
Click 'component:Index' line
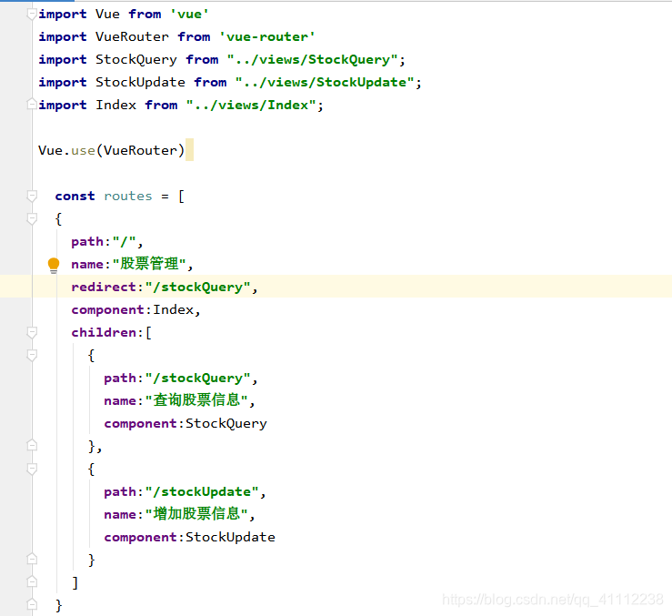pos(135,309)
